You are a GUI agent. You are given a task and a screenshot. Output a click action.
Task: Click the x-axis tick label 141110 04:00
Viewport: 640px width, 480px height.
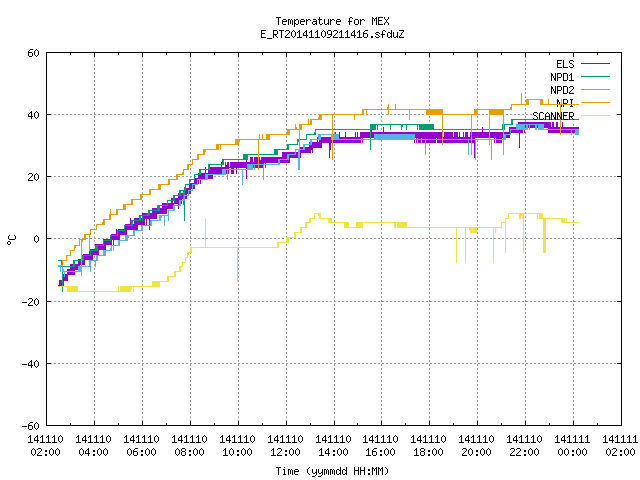(x=93, y=446)
